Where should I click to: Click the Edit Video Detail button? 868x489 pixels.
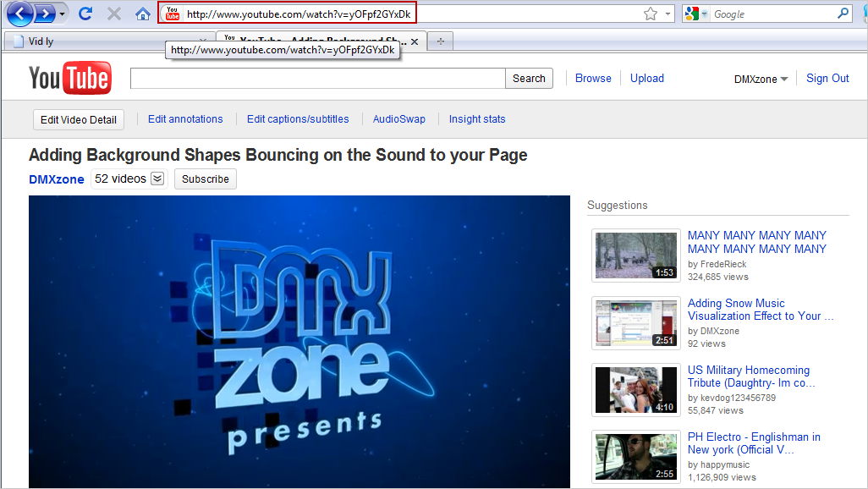(x=78, y=119)
